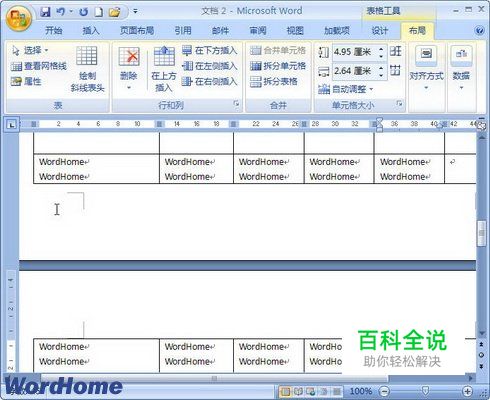The width and height of the screenshot is (490, 400).
Task: Click vertical scrollbar up arrow
Action: [x=481, y=136]
